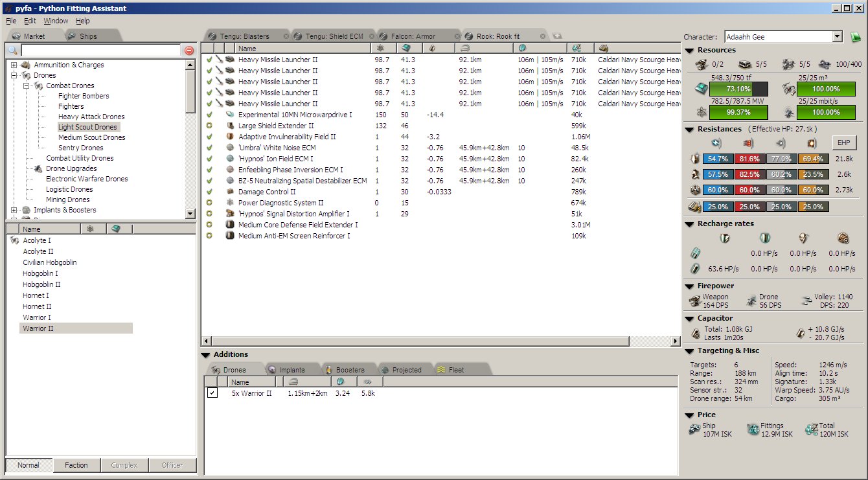Click the ship price icon
Screen dimensions: 868x480
[x=694, y=429]
